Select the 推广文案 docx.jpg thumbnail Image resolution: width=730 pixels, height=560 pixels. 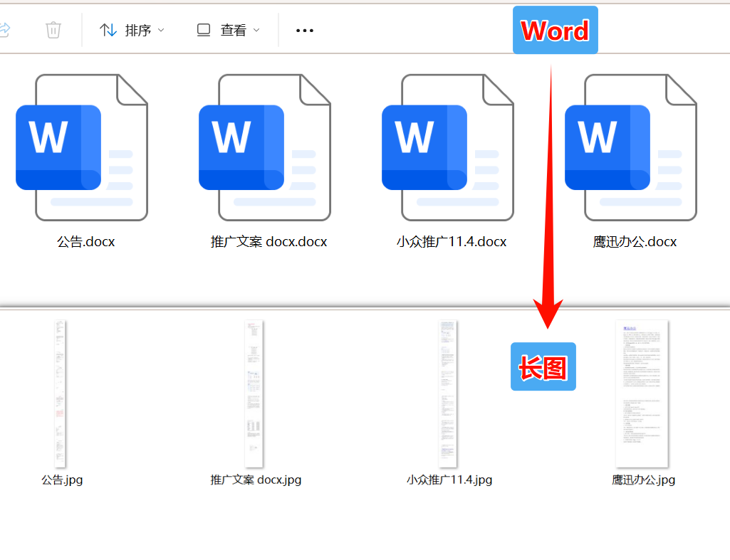pyautogui.click(x=254, y=393)
